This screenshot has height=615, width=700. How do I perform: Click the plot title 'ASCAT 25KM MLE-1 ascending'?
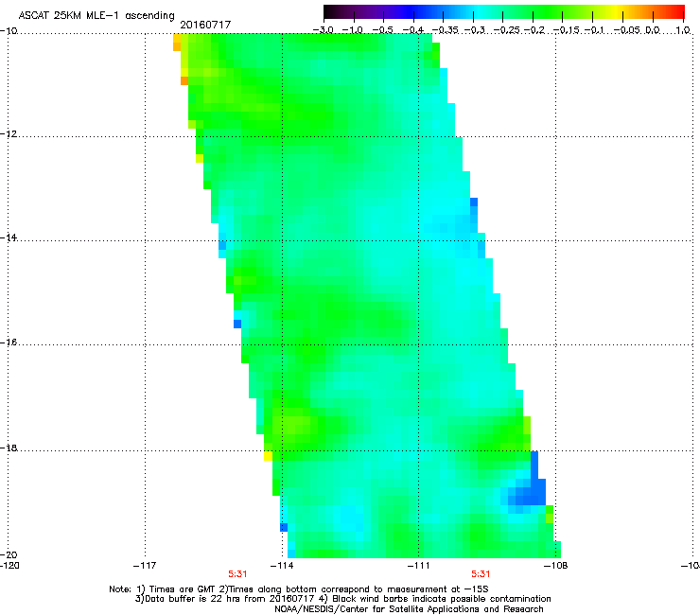[96, 16]
